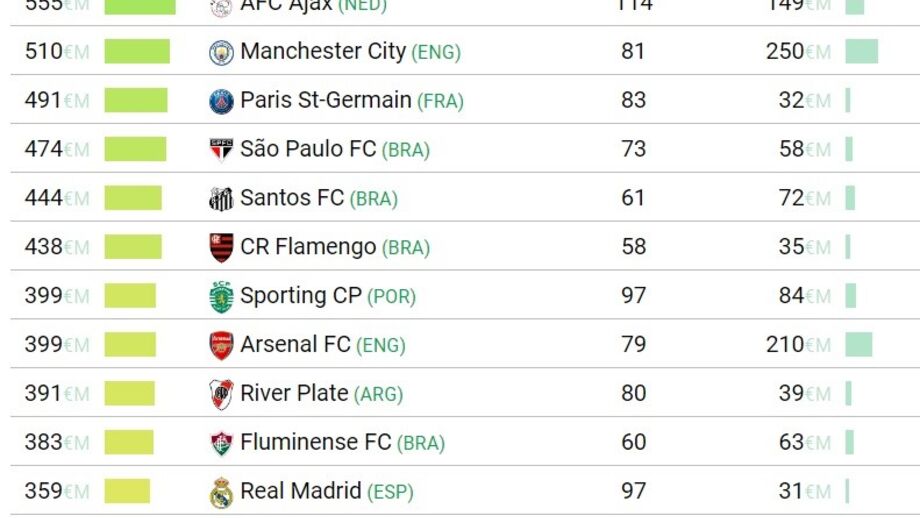This screenshot has width=920, height=518.
Task: Click the Real Madrid crest icon
Action: (221, 492)
